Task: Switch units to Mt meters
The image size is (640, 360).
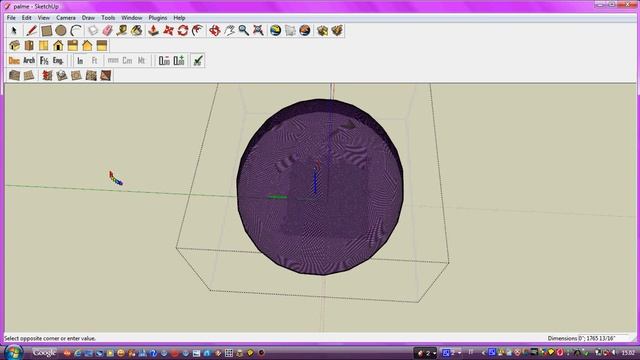Action: tap(142, 61)
